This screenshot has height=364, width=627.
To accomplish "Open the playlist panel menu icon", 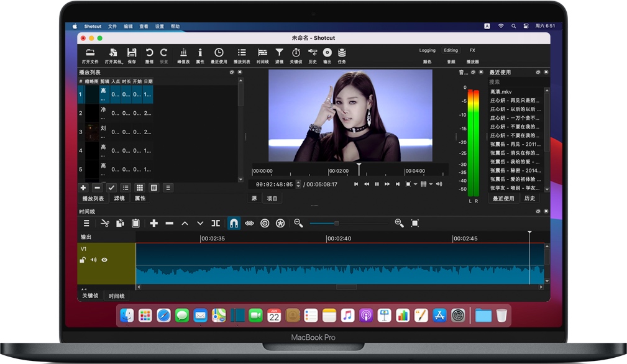I will coord(233,71).
